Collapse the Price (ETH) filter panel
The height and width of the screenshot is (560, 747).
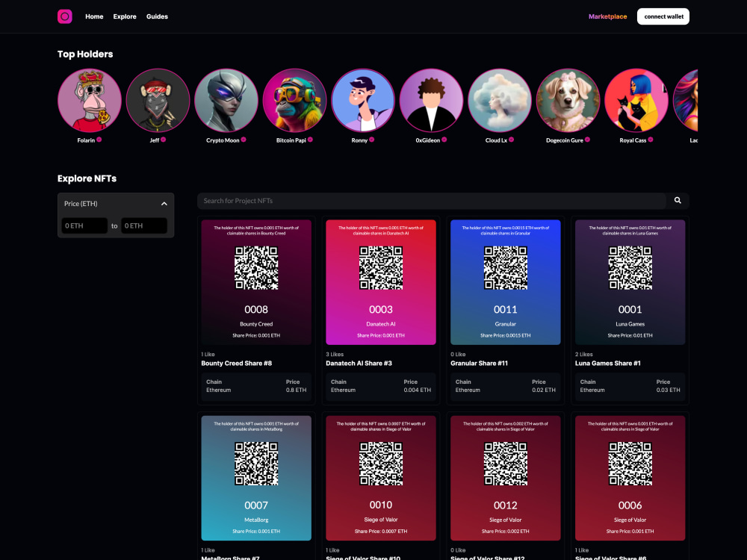pyautogui.click(x=164, y=203)
